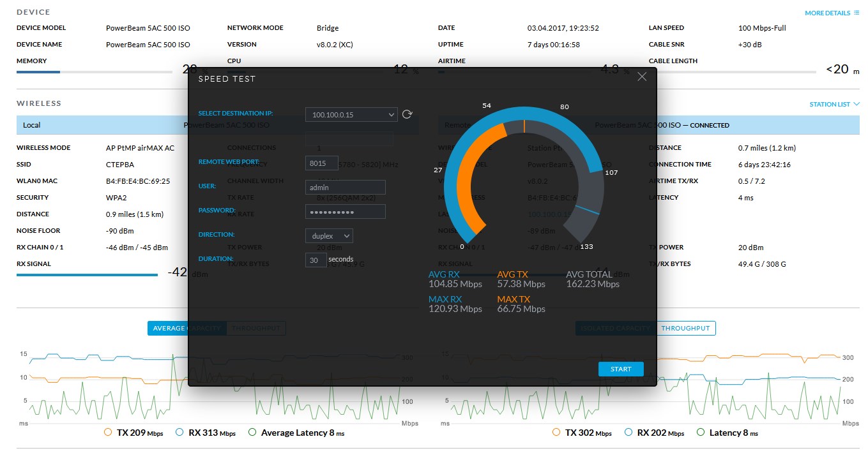
Task: Click the Duration seconds field
Action: pos(316,260)
